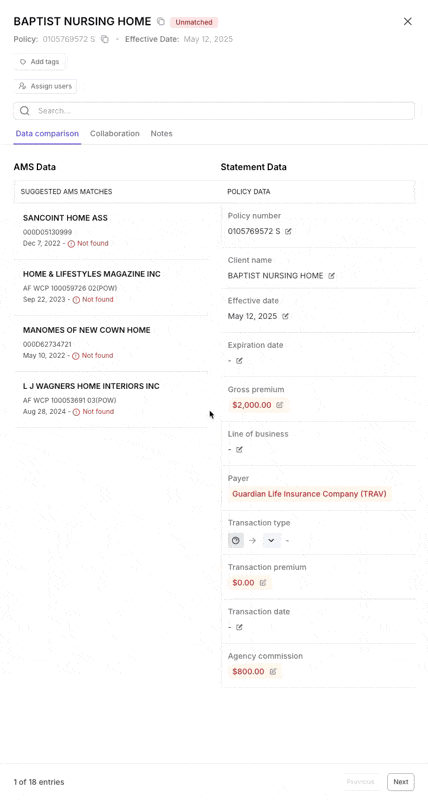Open the Transaction type dropdown chevron
The height and width of the screenshot is (800, 428).
click(x=271, y=540)
